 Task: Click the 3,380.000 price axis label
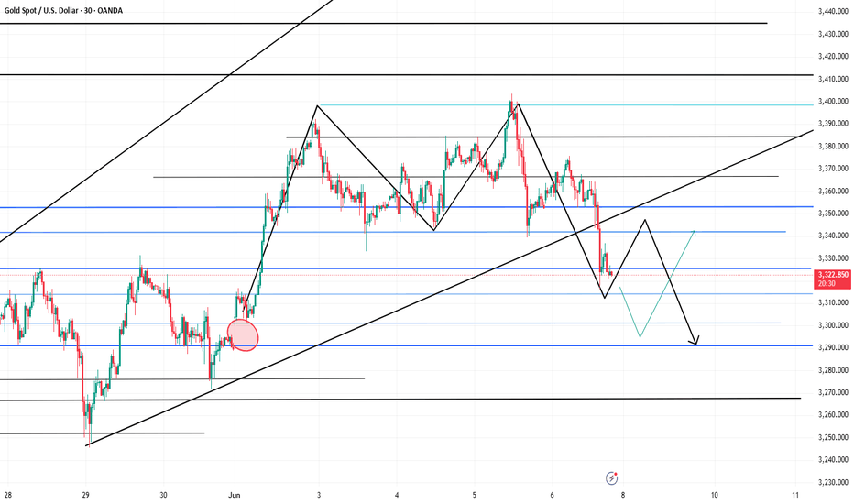coord(833,146)
